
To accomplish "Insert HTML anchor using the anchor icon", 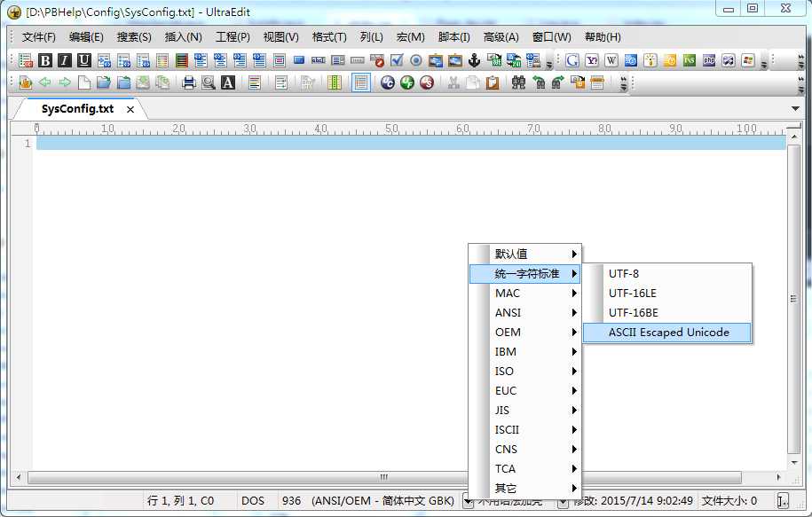I will 475,60.
